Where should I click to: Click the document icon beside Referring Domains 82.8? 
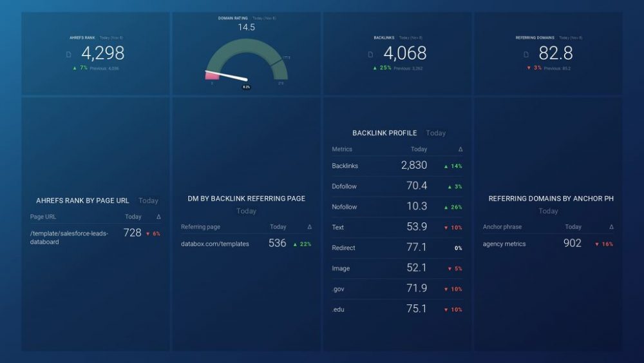pyautogui.click(x=527, y=55)
